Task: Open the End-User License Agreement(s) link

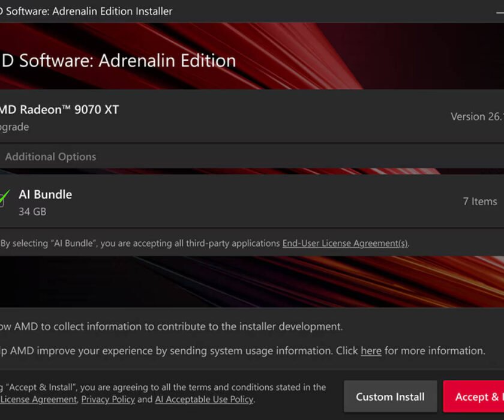Action: pos(345,243)
